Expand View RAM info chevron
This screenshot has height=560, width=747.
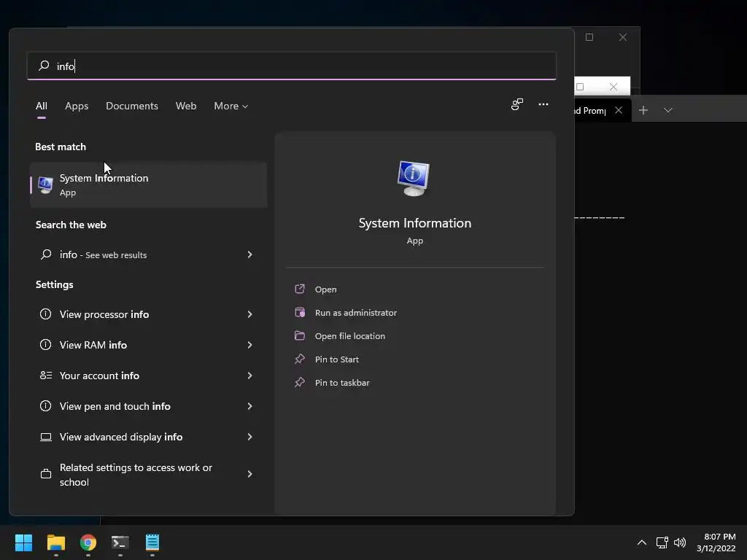coord(249,345)
